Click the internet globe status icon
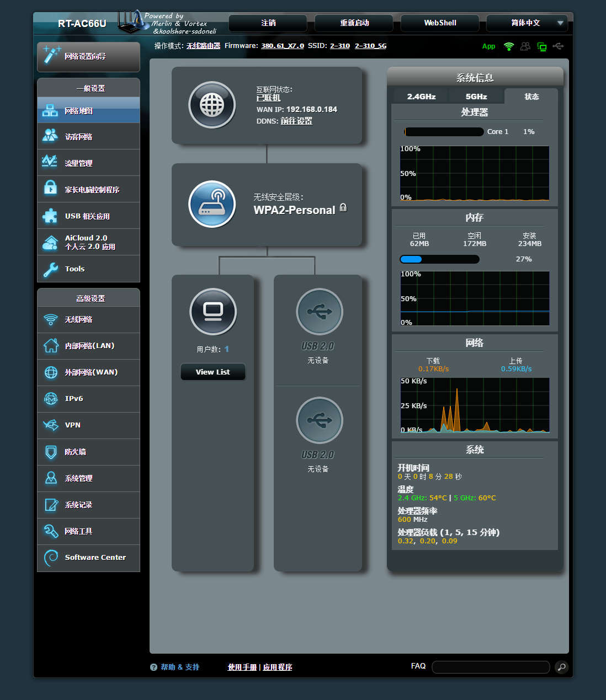Screen dimensions: 606x700 (212, 105)
